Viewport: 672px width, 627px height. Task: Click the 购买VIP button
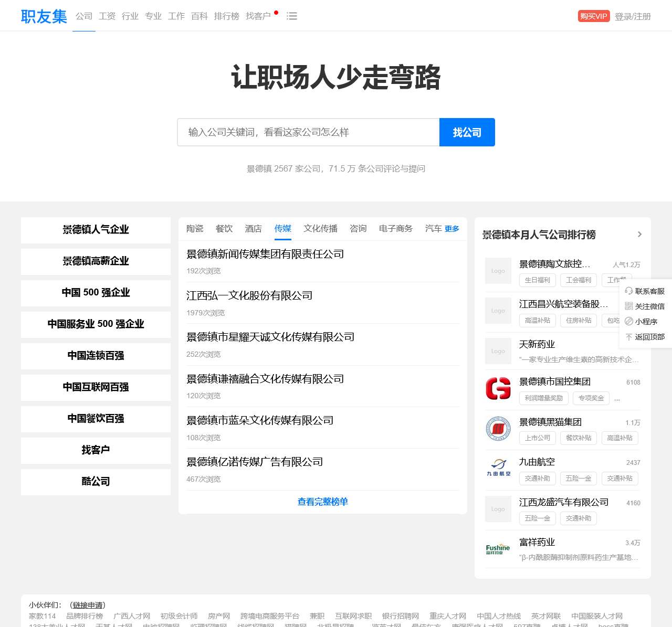(x=594, y=16)
